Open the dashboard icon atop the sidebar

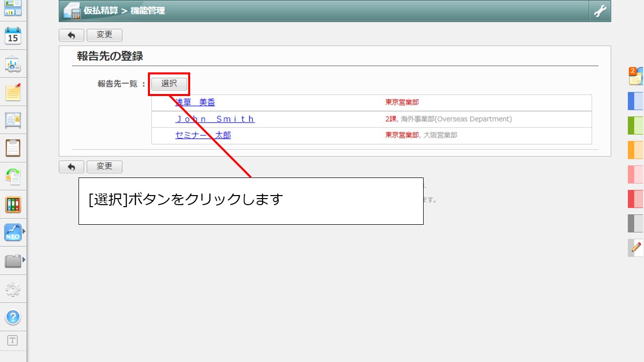click(x=13, y=8)
